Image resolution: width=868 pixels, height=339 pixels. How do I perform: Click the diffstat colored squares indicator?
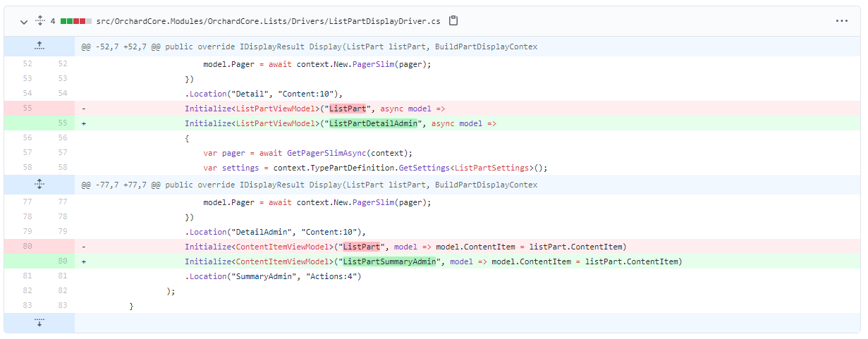coord(76,22)
